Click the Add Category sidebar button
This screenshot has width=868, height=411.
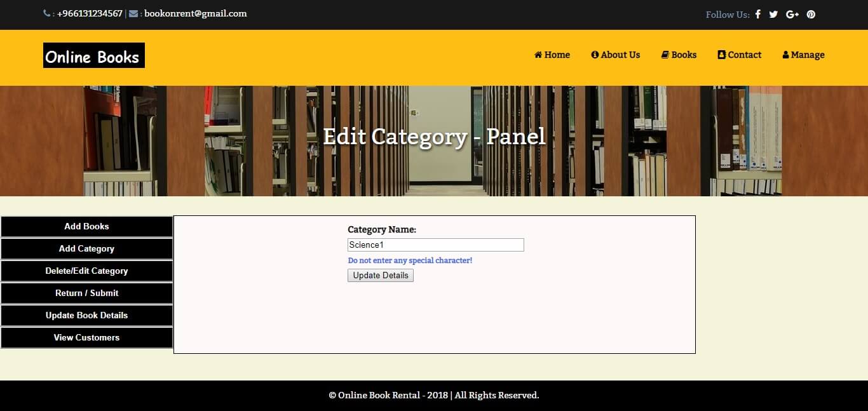tap(86, 249)
